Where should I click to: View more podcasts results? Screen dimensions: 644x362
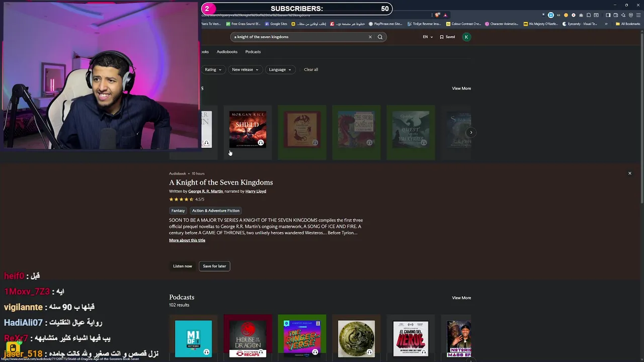[461, 298]
